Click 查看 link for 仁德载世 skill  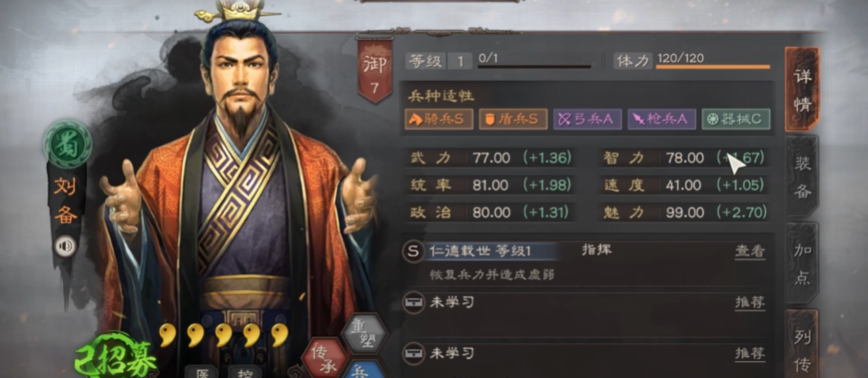point(750,251)
